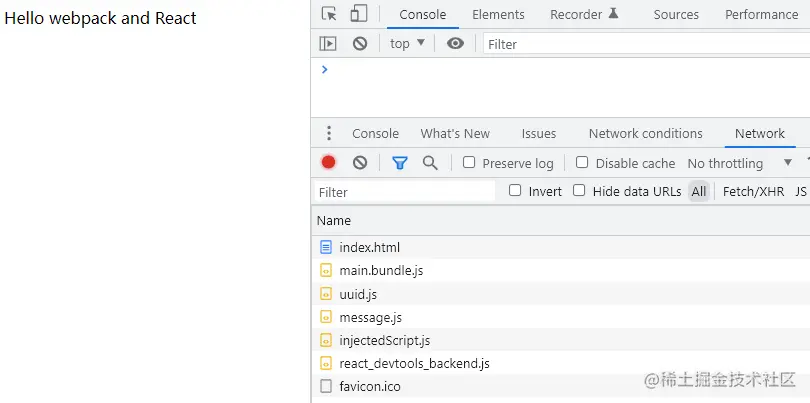Filter requests by Fetch/XHR
The width and height of the screenshot is (810, 403).
pyautogui.click(x=753, y=191)
